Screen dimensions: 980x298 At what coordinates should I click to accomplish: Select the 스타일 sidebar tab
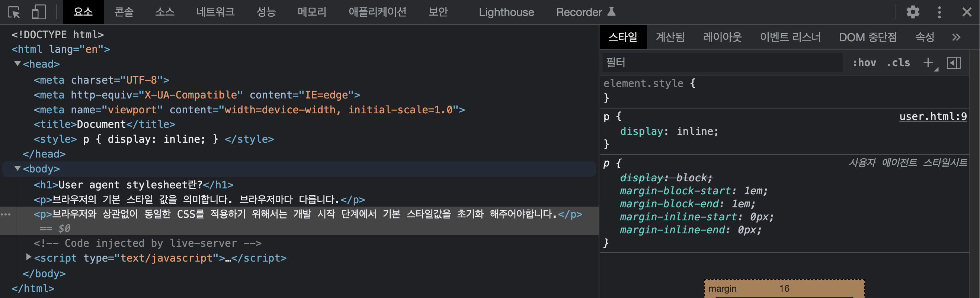tap(623, 37)
